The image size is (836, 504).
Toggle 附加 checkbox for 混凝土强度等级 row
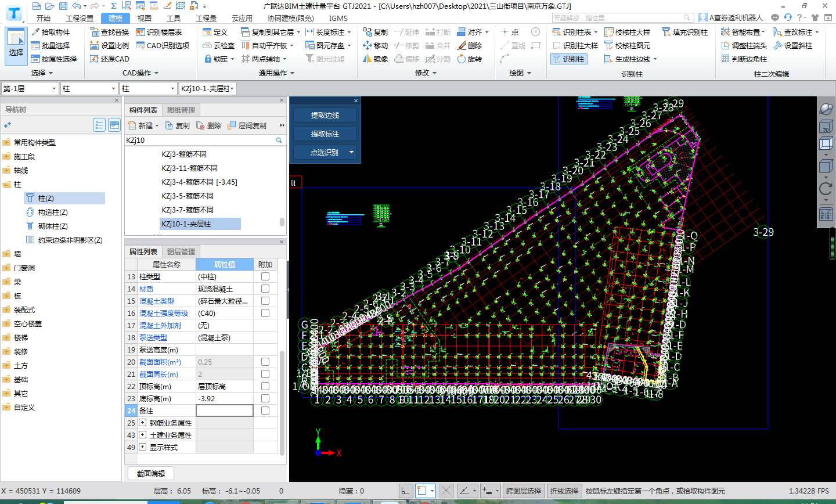click(265, 313)
